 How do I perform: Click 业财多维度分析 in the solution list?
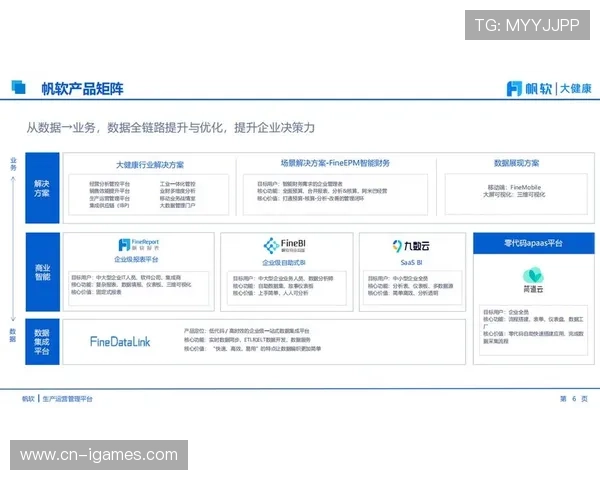[x=178, y=191]
